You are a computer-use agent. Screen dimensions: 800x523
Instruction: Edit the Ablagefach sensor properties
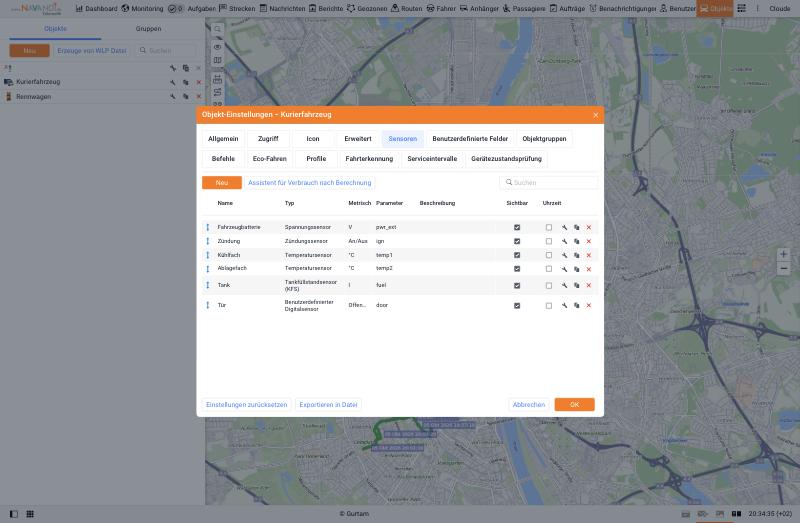click(564, 269)
